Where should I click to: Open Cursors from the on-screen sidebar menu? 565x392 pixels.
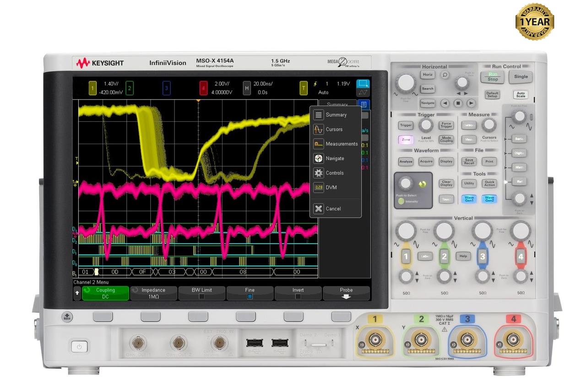334,129
